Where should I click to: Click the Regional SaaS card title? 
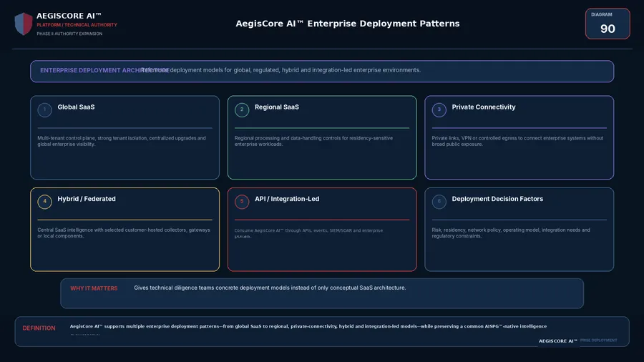click(277, 107)
